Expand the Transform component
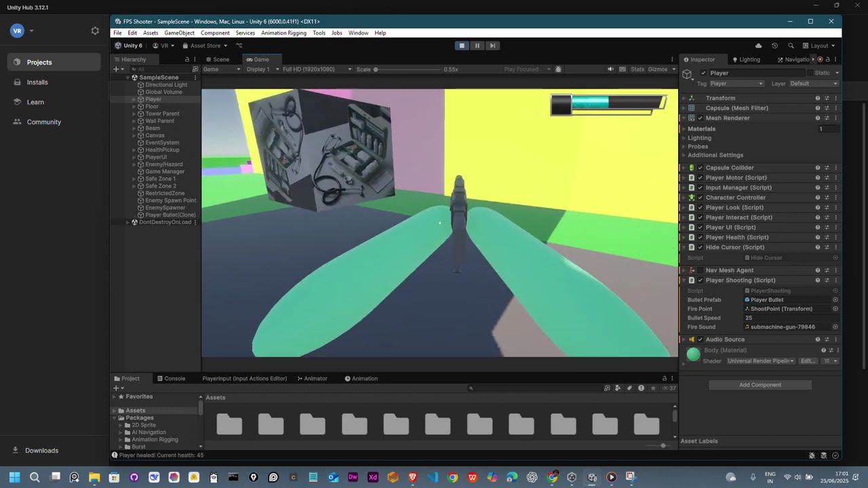868x488 pixels. [x=684, y=98]
